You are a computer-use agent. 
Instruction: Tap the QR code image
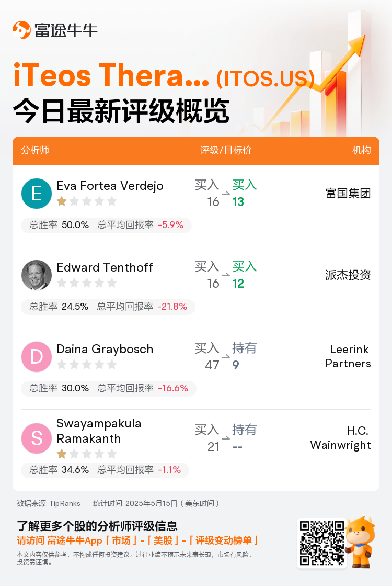322,544
